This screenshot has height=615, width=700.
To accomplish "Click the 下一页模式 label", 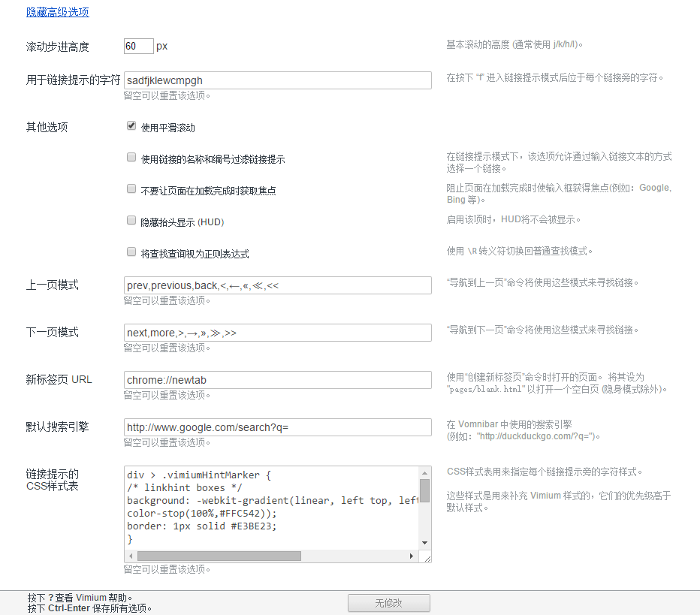I will pyautogui.click(x=53, y=332).
